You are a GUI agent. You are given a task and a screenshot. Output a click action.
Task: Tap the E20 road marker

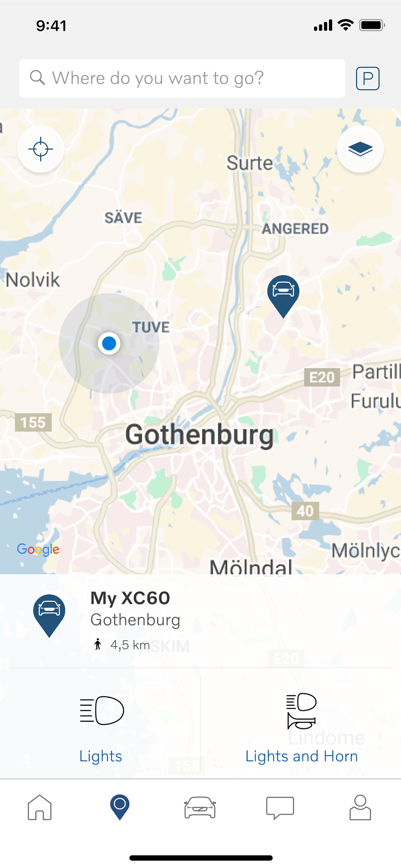click(x=322, y=378)
